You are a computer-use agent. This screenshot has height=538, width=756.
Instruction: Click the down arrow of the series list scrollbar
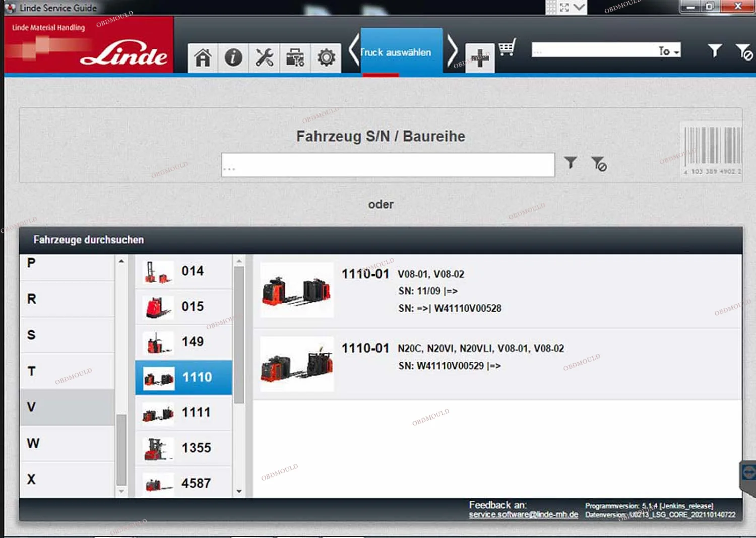tap(239, 491)
